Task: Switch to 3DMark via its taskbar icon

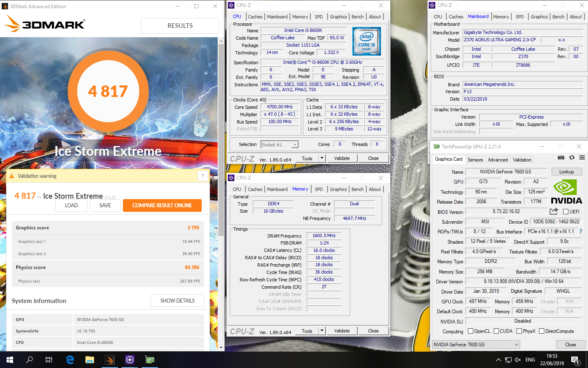Action: pyautogui.click(x=109, y=360)
